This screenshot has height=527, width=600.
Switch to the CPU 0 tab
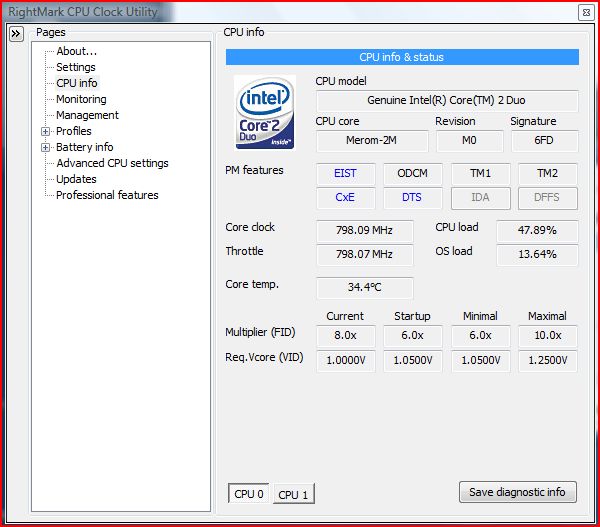pos(249,494)
